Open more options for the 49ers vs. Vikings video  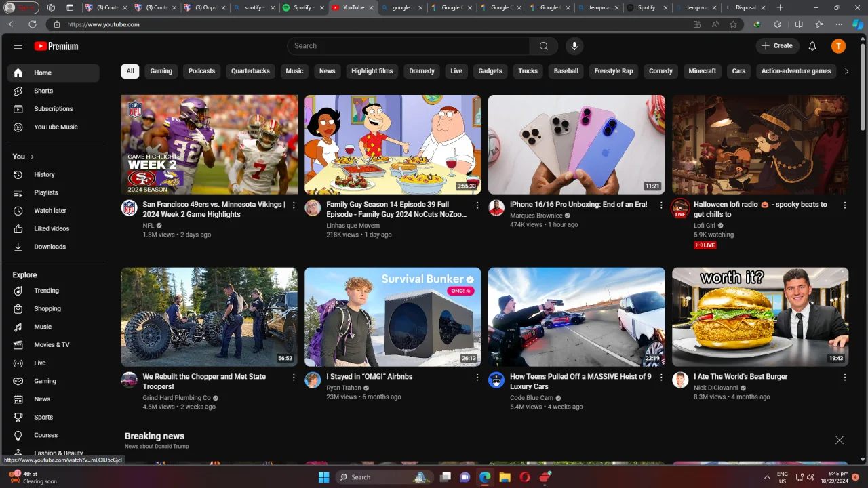[x=294, y=205]
